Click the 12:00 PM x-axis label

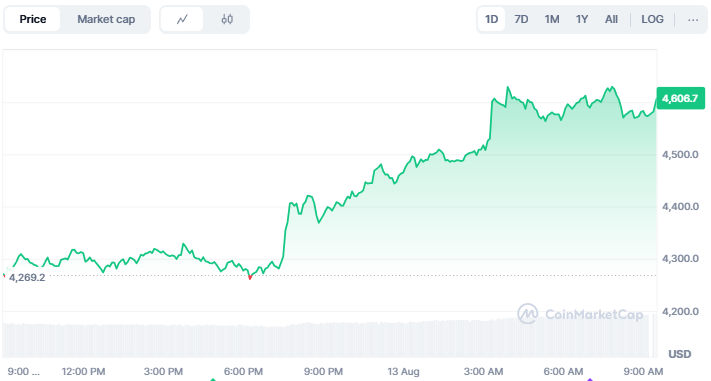click(83, 372)
